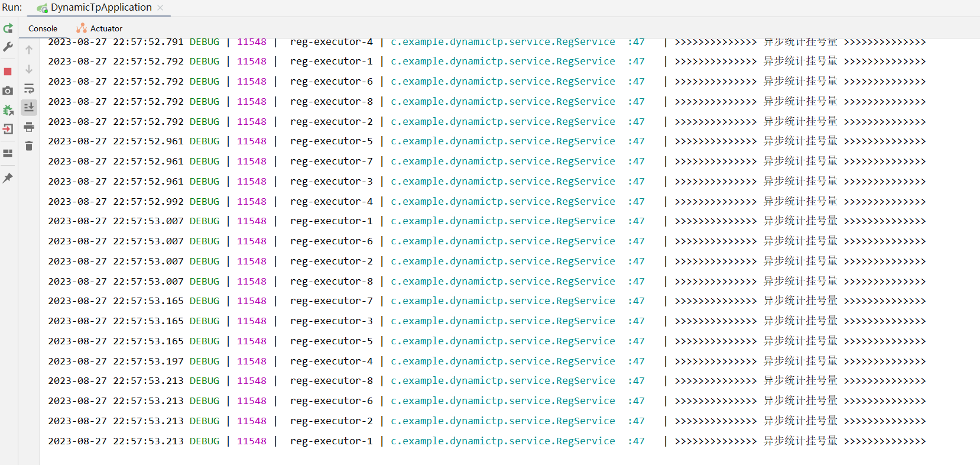Click reg-executor-2 in the 22:57:53.213 log line
This screenshot has height=465, width=980.
pos(332,421)
